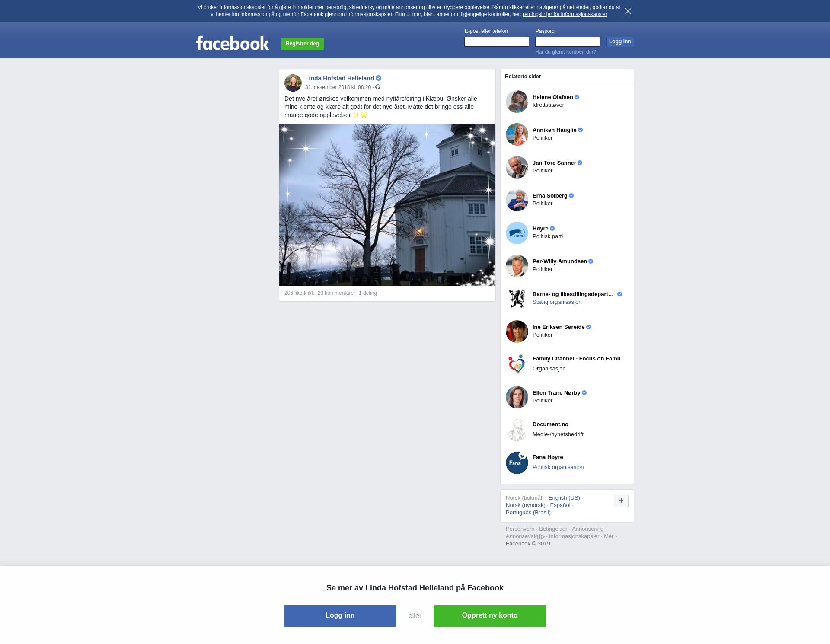The image size is (830, 644).
Task: Click the Opprett ny konto button
Action: [490, 616]
